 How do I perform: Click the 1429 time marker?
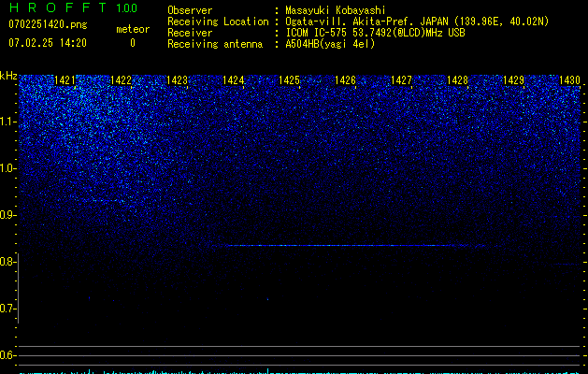point(513,80)
